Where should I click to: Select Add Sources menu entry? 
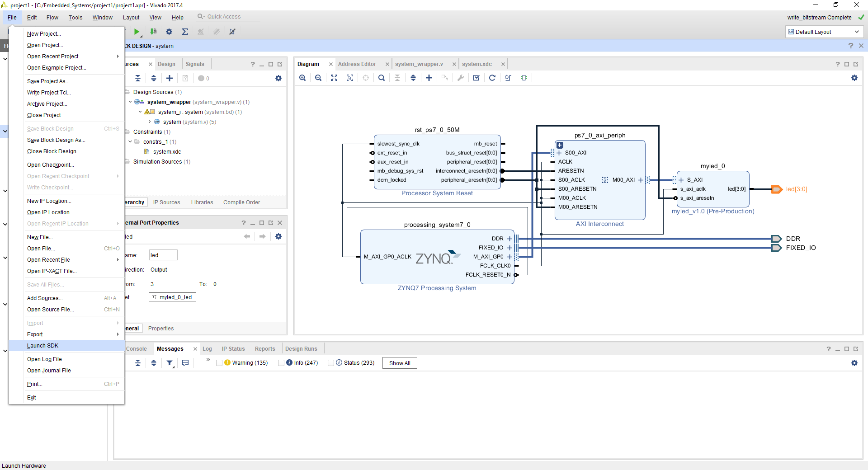click(x=66, y=298)
